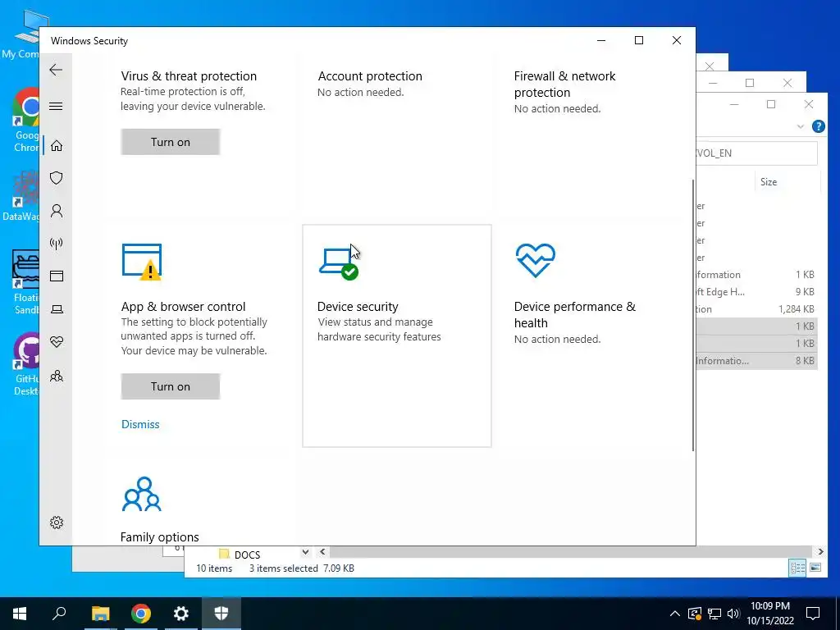Click the Device security laptop checkmark icon
Viewport: 840px width, 630px height.
tap(339, 263)
